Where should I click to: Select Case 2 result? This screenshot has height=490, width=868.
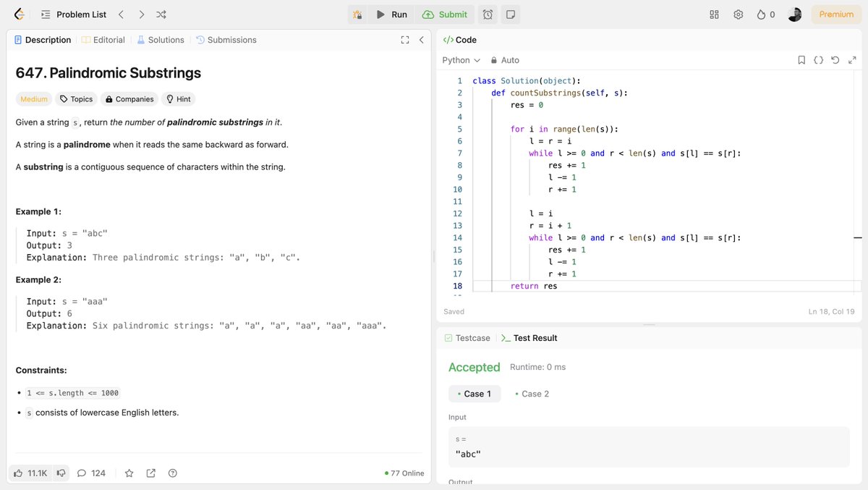click(x=532, y=394)
